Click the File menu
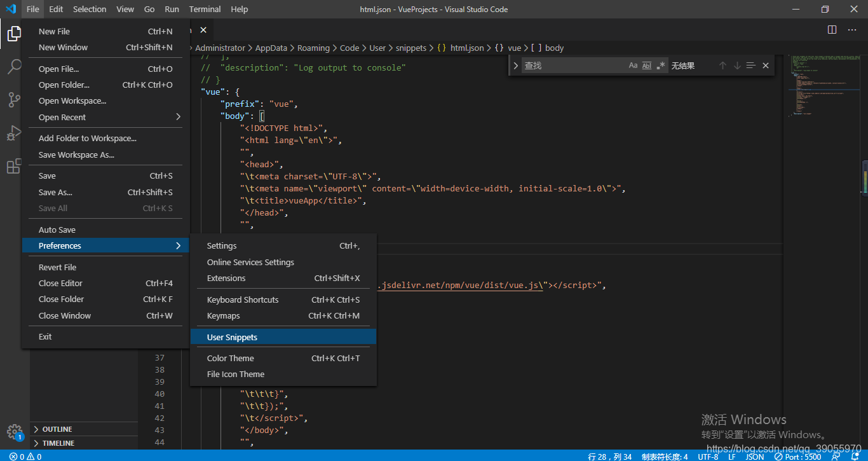The width and height of the screenshot is (868, 461). click(x=33, y=9)
